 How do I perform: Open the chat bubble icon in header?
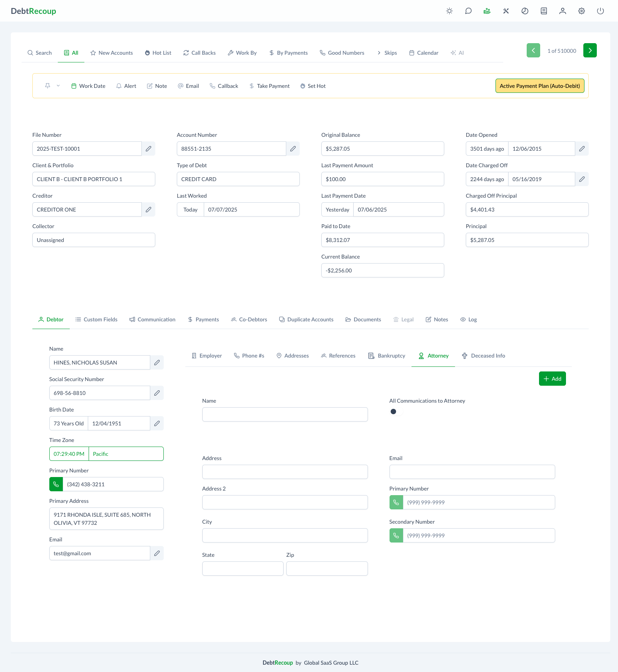468,11
